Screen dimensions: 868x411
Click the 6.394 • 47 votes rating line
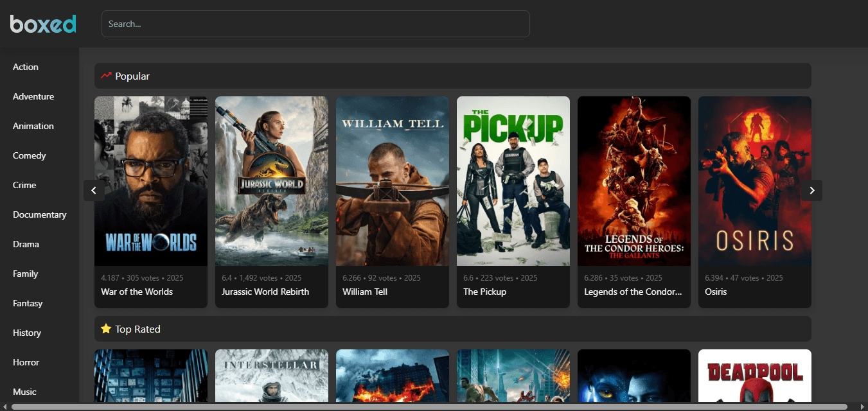pyautogui.click(x=744, y=278)
